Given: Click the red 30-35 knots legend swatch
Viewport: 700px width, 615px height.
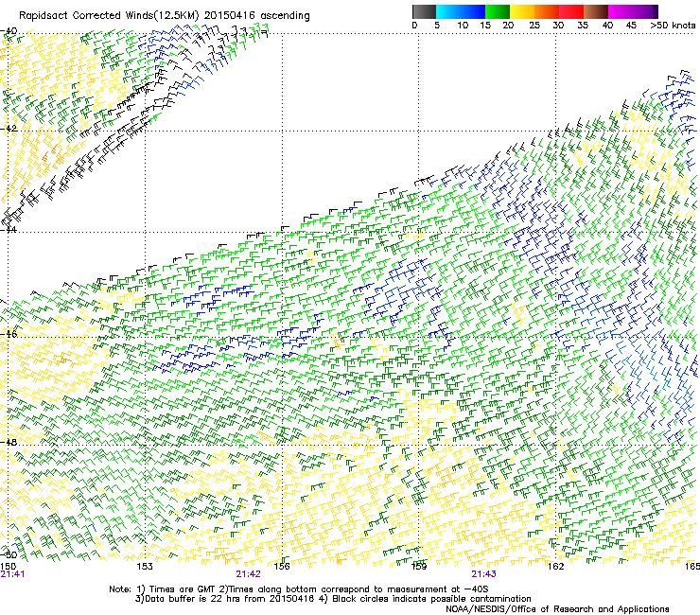Looking at the screenshot, I should [571, 11].
